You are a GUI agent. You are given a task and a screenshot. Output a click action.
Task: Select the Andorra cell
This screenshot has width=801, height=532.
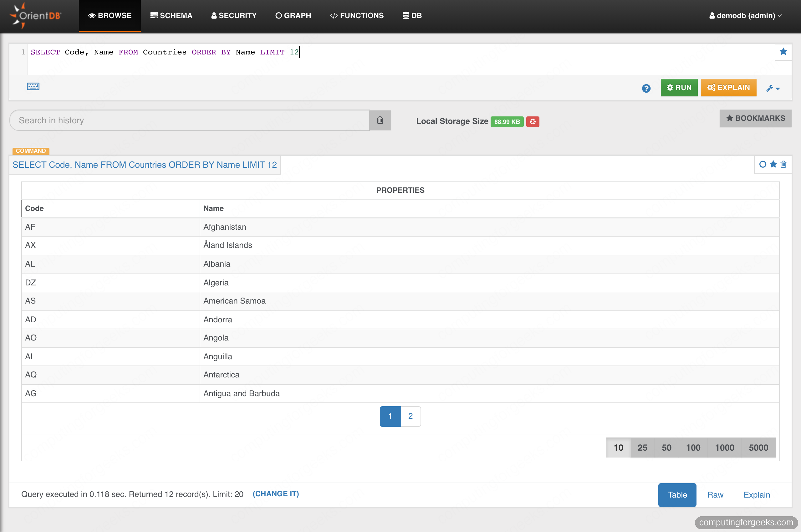tap(489, 320)
